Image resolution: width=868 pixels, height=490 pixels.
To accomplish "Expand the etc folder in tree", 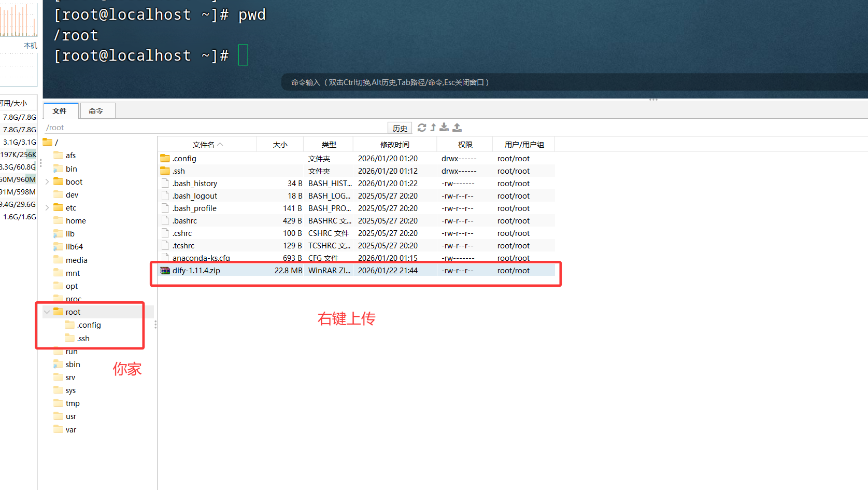I will 47,208.
